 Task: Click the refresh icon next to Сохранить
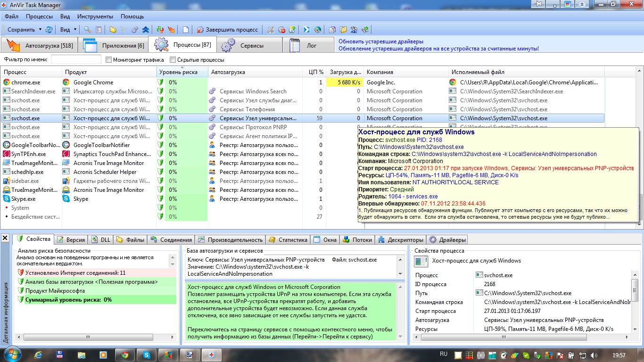[49, 30]
